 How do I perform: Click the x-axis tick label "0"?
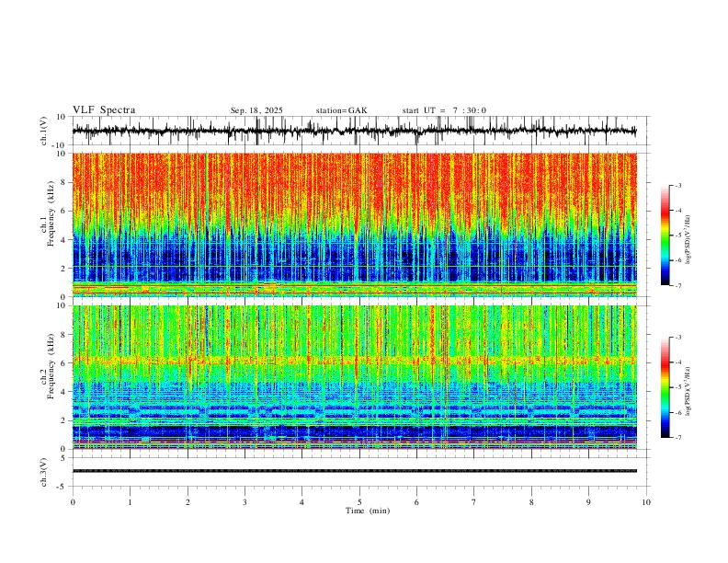click(x=73, y=502)
